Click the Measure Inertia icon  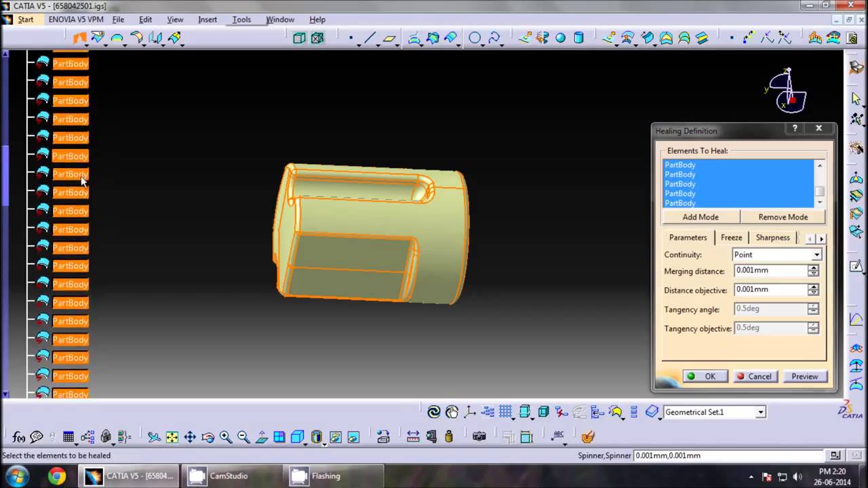pyautogui.click(x=448, y=437)
